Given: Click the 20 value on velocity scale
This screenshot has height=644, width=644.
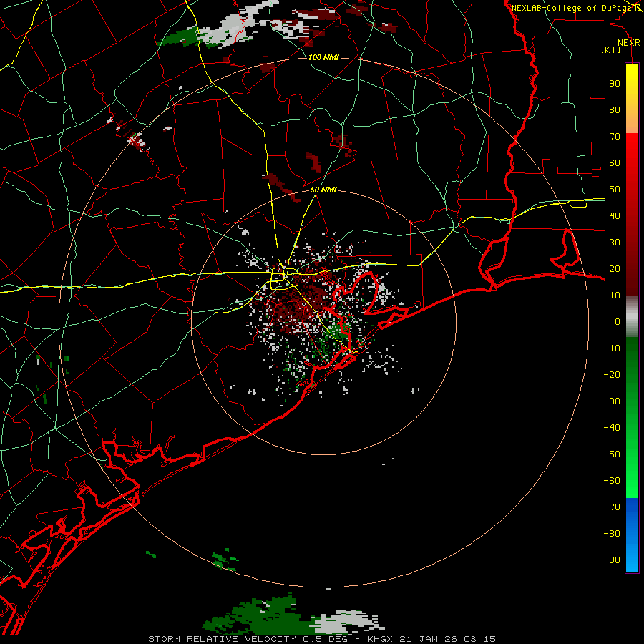Looking at the screenshot, I should click(615, 268).
